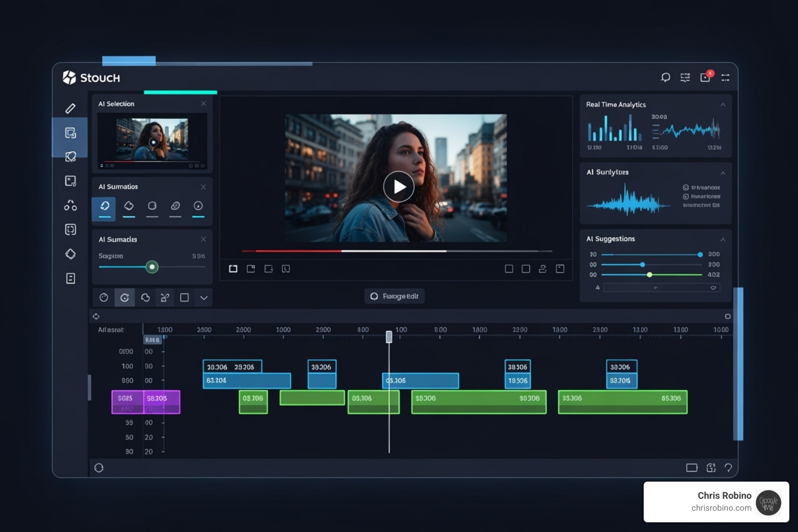Toggle the square icon in timeline toolbar
798x532 pixels.
[x=184, y=298]
